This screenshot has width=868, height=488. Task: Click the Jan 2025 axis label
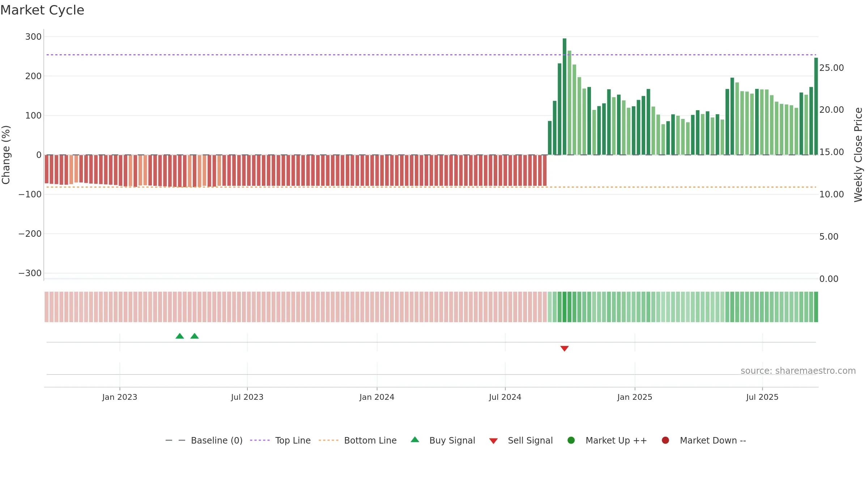pos(635,397)
